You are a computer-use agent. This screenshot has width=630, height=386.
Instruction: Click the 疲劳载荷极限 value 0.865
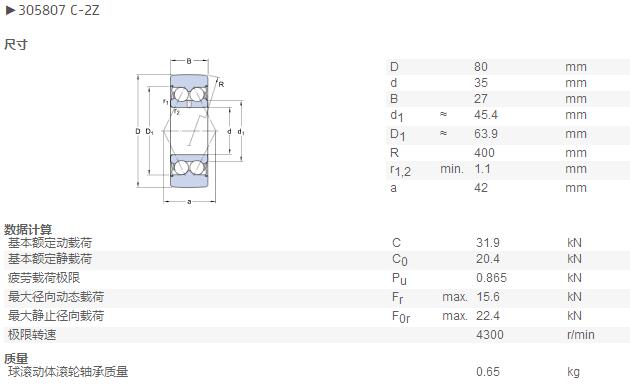pos(491,278)
